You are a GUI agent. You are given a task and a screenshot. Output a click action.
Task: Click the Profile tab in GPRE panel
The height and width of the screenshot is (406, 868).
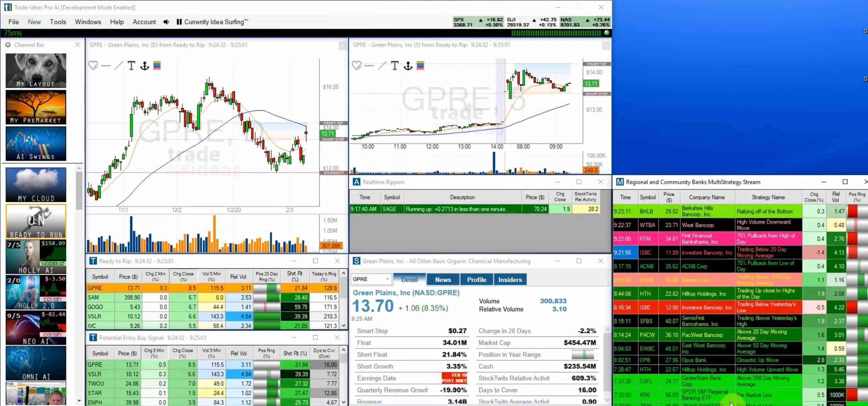point(476,279)
